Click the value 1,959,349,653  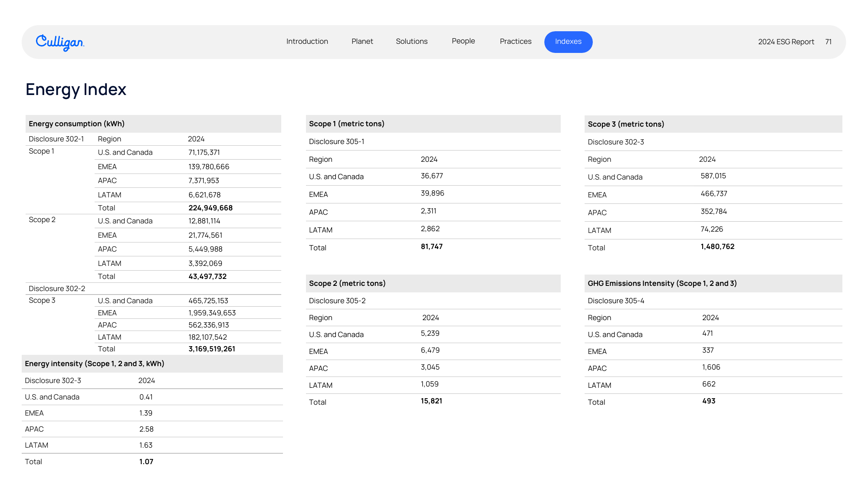(212, 313)
